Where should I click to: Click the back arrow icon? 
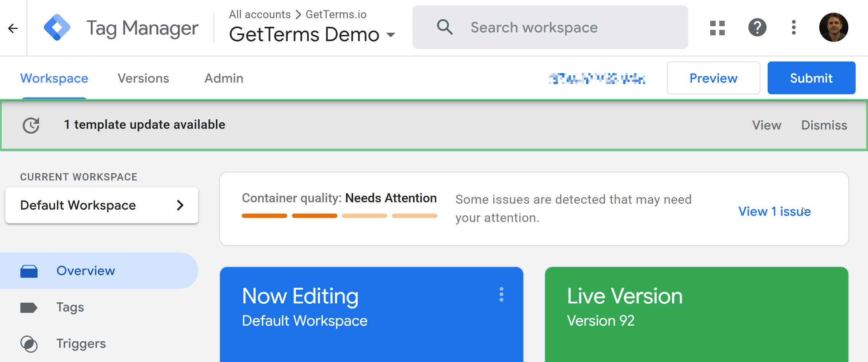point(13,28)
